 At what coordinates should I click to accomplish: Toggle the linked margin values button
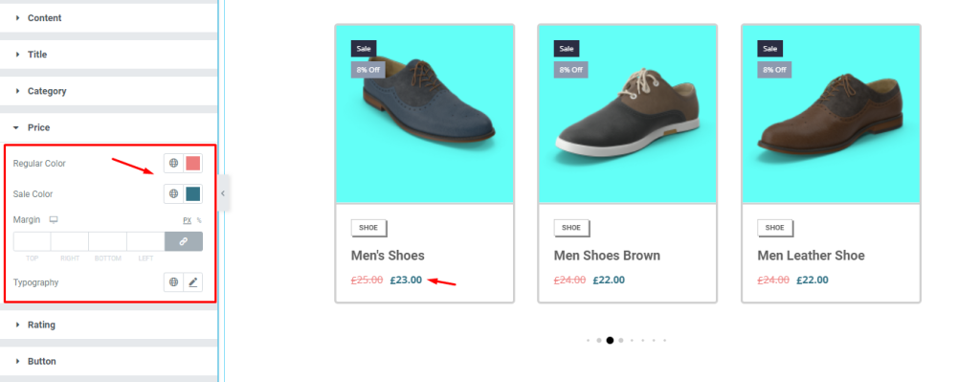(x=184, y=241)
